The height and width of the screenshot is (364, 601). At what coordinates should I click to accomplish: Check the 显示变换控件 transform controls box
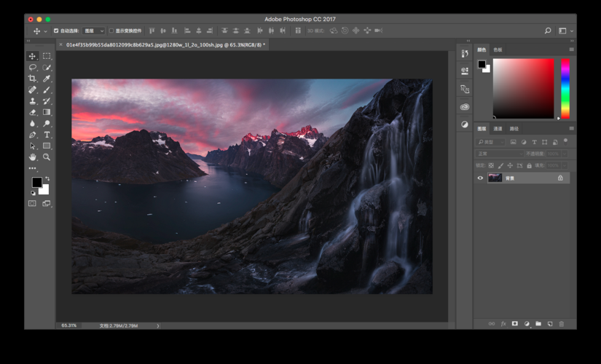(x=111, y=31)
